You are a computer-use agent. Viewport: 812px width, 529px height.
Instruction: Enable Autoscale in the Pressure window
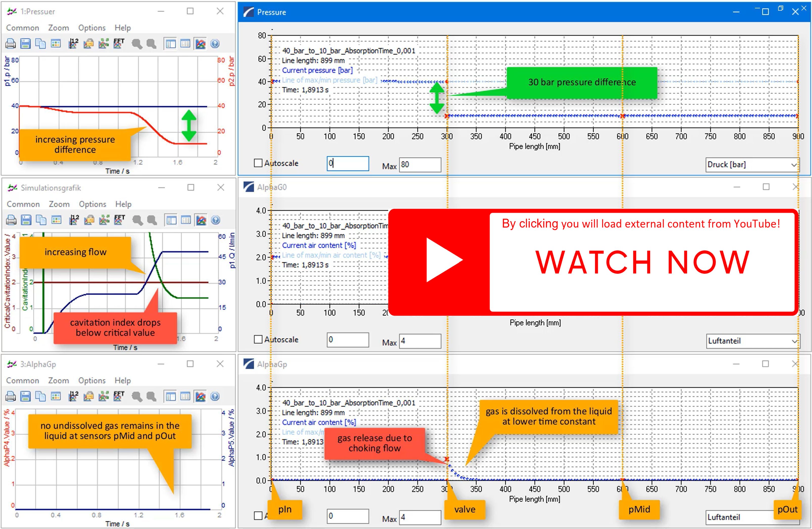[258, 163]
